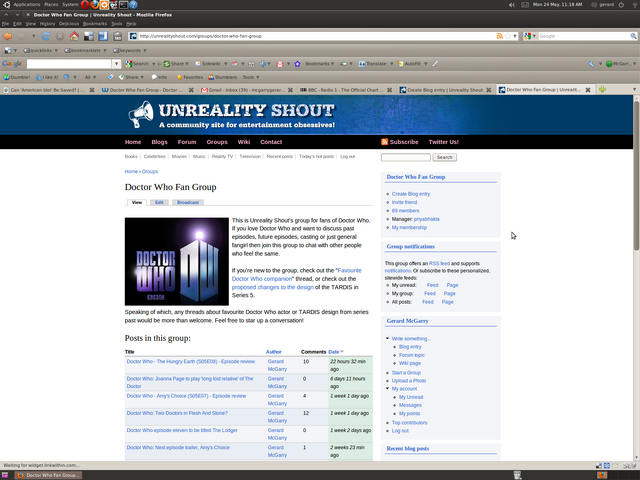Click the Google Toolbar AutoFill button
Image resolution: width=640 pixels, height=480 pixels.
pos(409,64)
